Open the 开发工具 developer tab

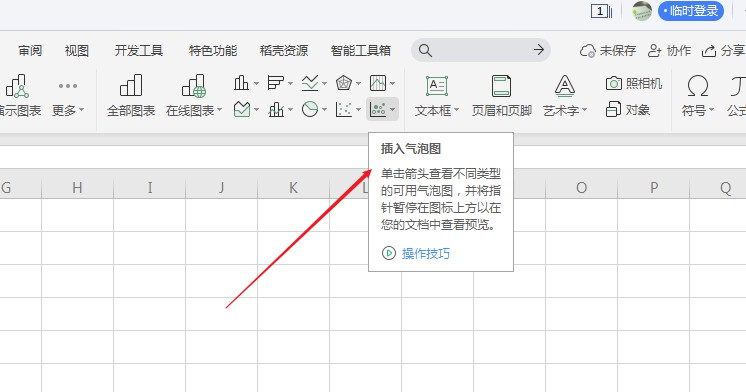click(x=139, y=50)
